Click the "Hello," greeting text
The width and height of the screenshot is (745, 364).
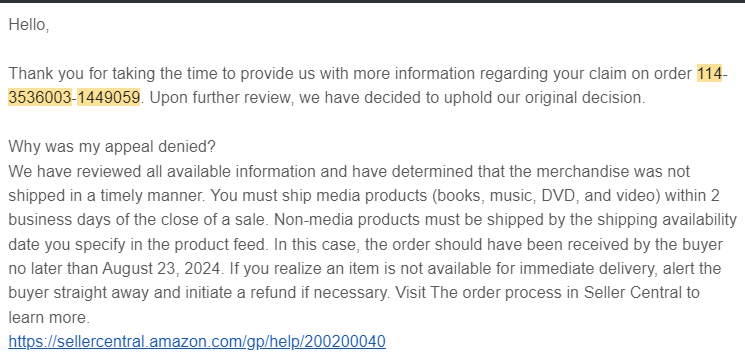(29, 25)
